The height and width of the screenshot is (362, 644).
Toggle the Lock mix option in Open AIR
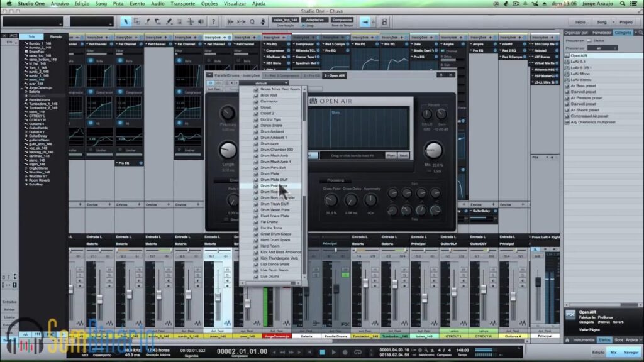click(430, 171)
